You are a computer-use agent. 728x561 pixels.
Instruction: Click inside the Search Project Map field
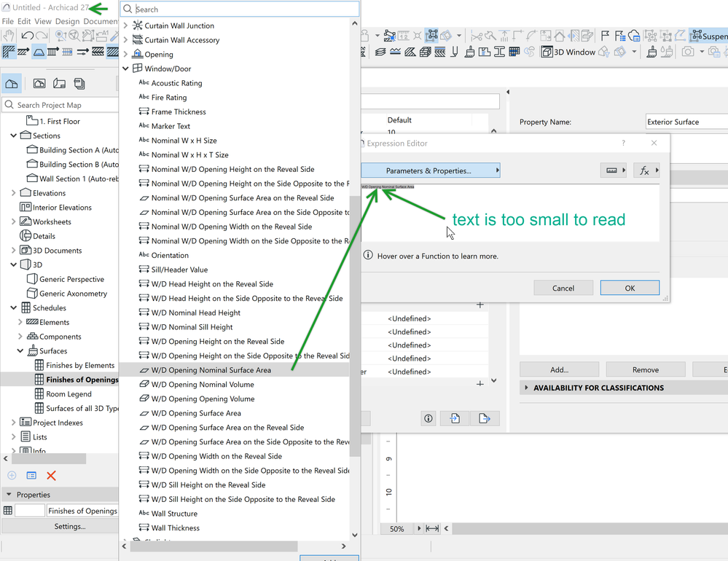[x=58, y=104]
